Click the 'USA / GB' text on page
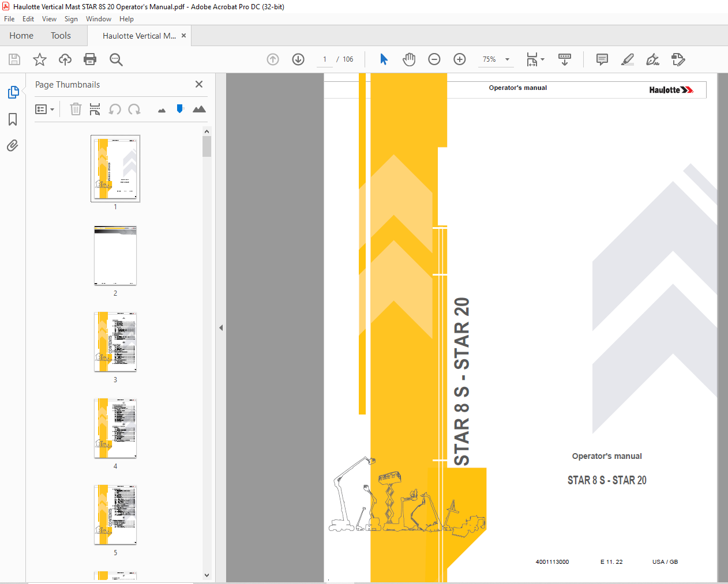 click(665, 562)
